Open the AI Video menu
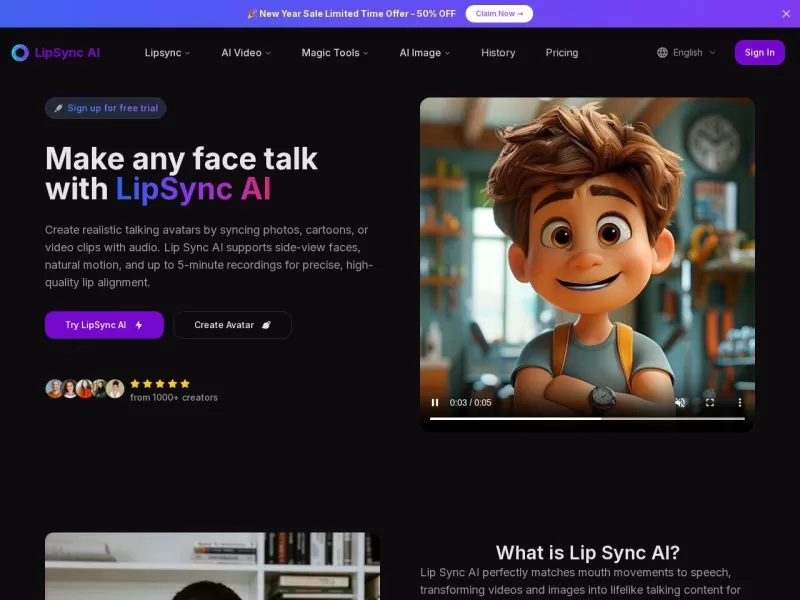The width and height of the screenshot is (800, 600). (x=245, y=53)
